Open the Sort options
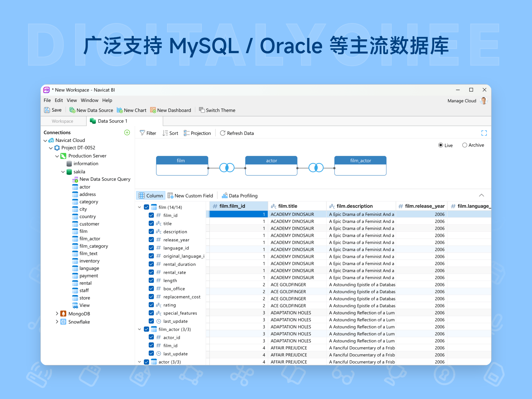Viewport: 532px width, 399px height. [x=170, y=133]
